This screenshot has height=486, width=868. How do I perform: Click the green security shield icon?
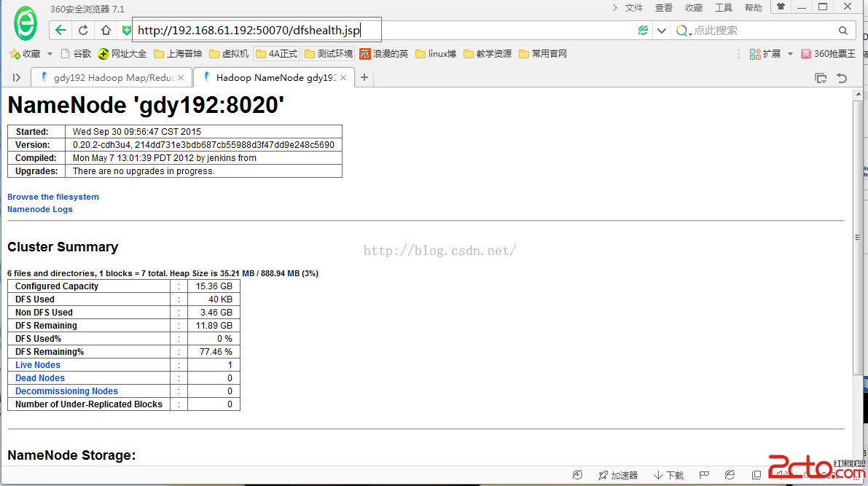point(127,31)
